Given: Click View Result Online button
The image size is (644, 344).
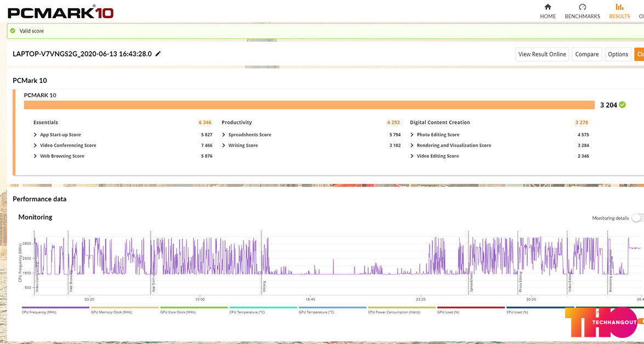Looking at the screenshot, I should point(542,54).
